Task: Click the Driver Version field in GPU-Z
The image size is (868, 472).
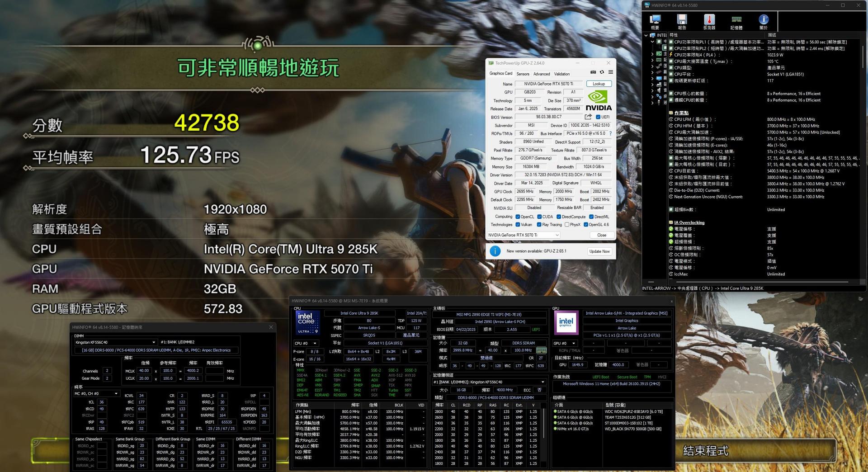Action: click(x=563, y=175)
